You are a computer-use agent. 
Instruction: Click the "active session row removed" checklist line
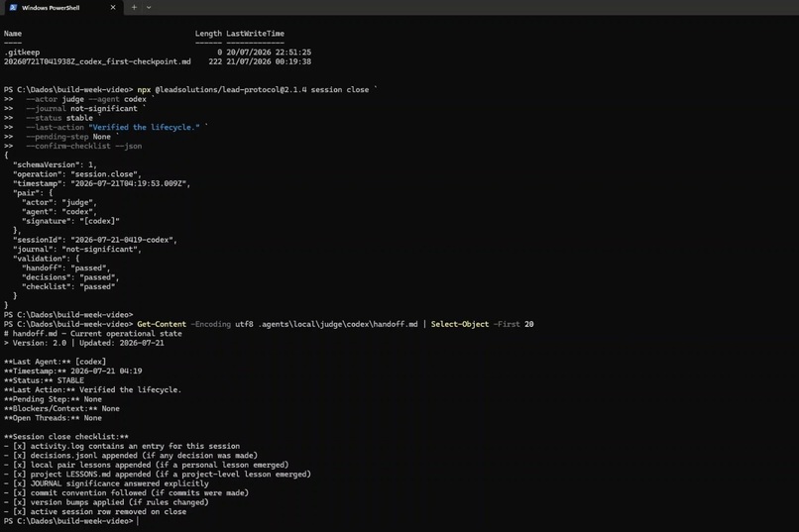[x=95, y=512]
